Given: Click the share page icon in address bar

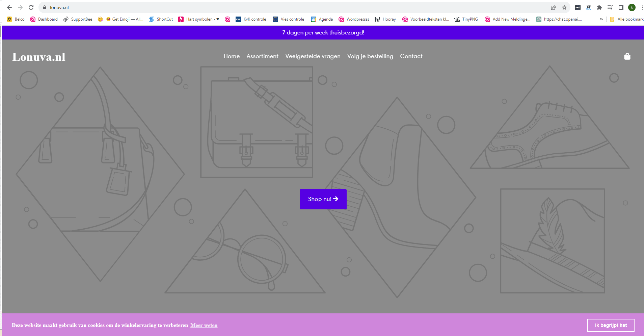Looking at the screenshot, I should pyautogui.click(x=554, y=7).
